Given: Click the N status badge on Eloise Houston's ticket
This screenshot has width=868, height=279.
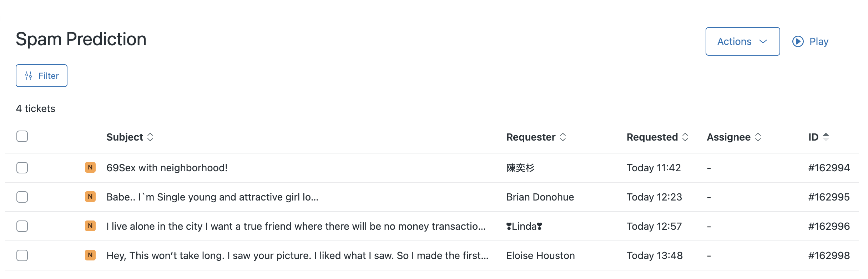Looking at the screenshot, I should [x=90, y=255].
